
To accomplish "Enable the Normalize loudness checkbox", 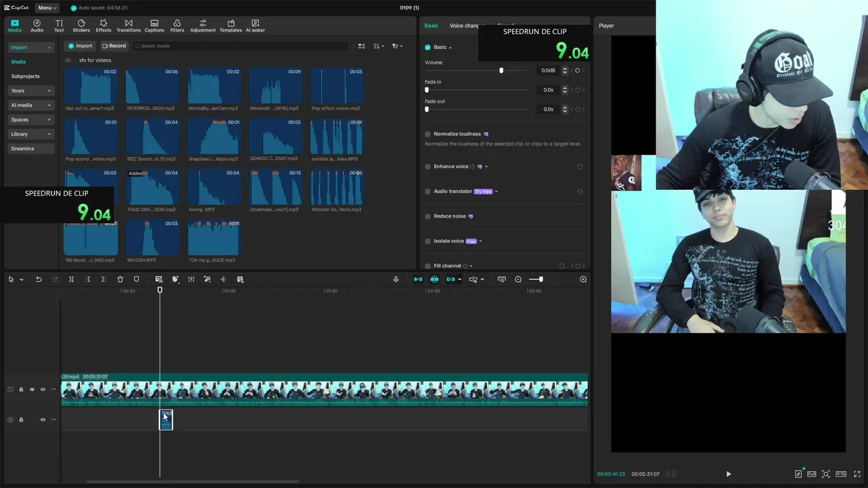I will point(428,134).
